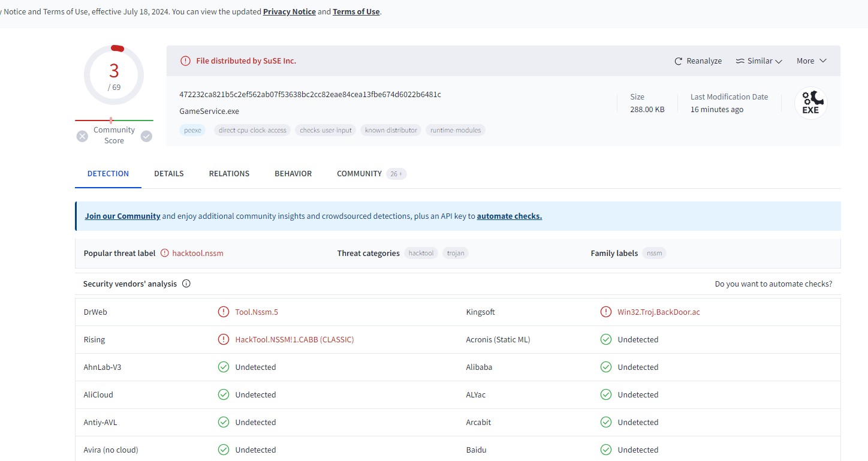Click the direct-cpu-clock-access tag
The image size is (868, 461).
pyautogui.click(x=252, y=130)
